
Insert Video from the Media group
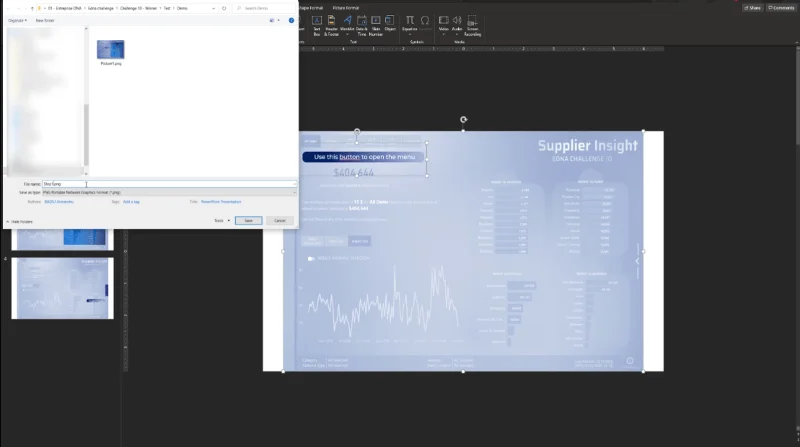tap(443, 23)
